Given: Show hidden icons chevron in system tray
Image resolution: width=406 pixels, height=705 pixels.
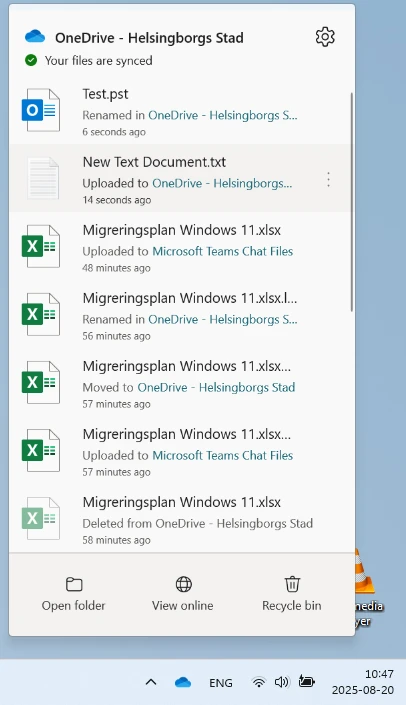Looking at the screenshot, I should [x=151, y=683].
